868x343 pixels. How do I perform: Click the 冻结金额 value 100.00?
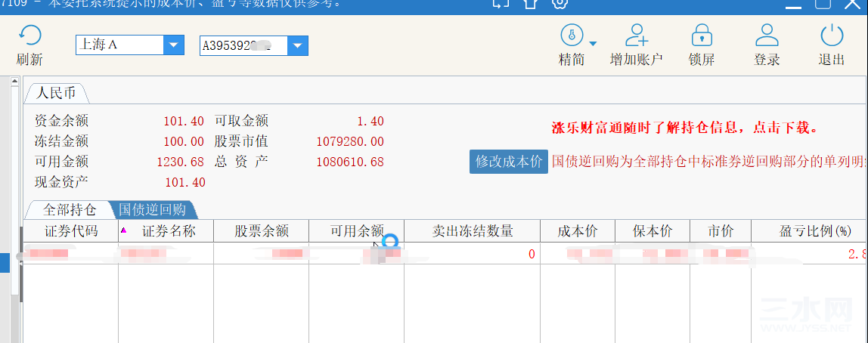pos(183,141)
